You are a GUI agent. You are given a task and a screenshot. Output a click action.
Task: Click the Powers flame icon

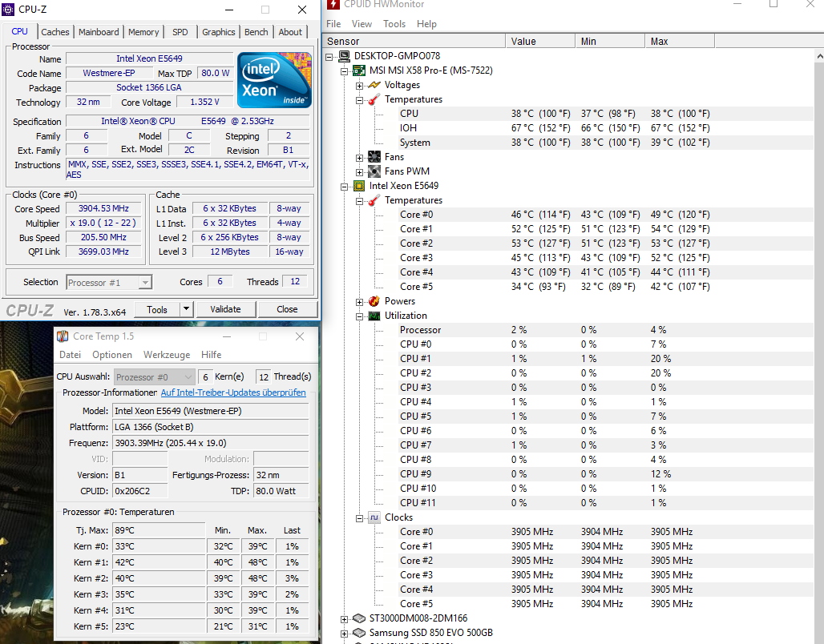(x=374, y=301)
